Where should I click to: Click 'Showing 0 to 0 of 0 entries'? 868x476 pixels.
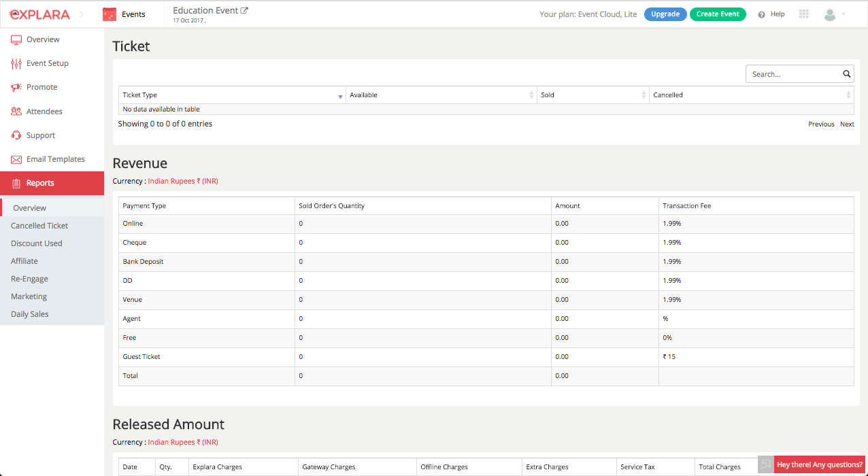(165, 124)
